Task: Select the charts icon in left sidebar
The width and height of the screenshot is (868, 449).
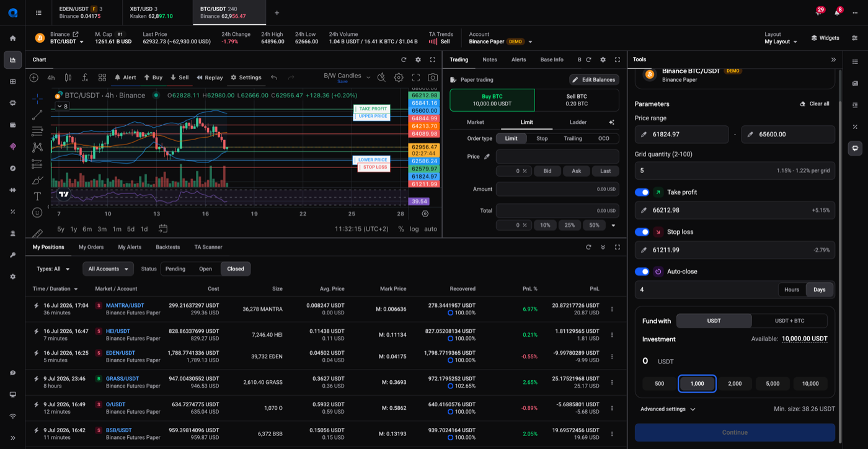Action: pos(12,60)
